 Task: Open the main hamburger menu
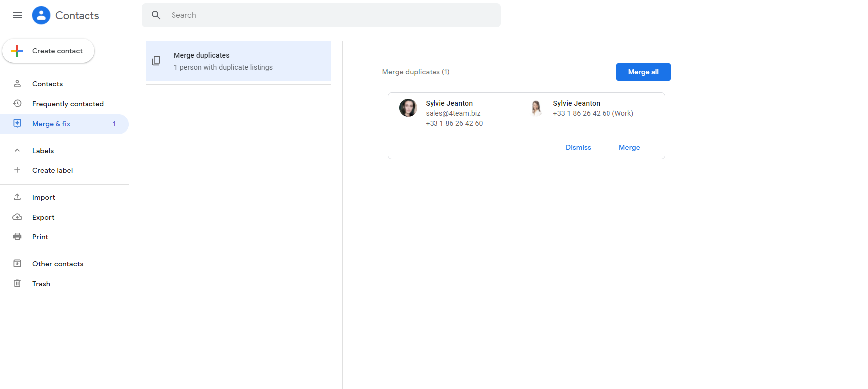pyautogui.click(x=17, y=15)
